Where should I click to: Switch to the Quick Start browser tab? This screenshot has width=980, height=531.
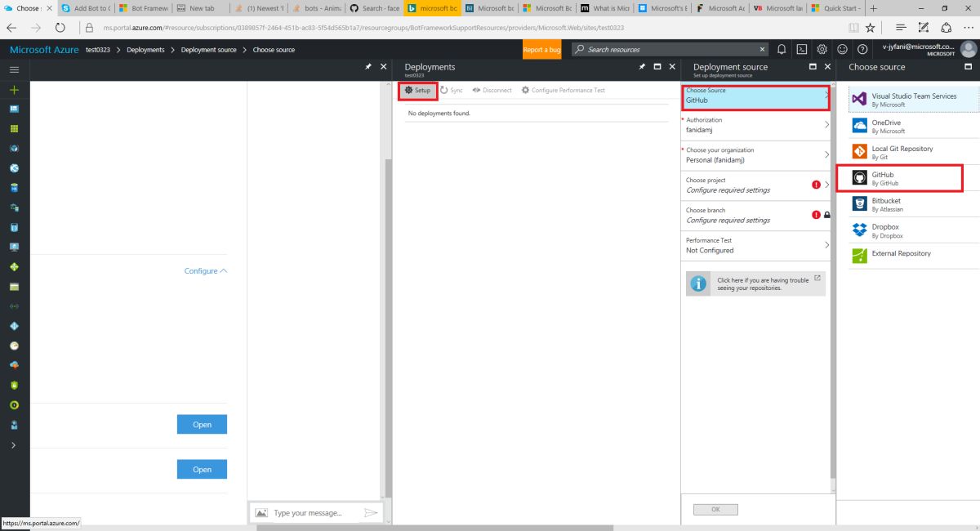(x=835, y=8)
